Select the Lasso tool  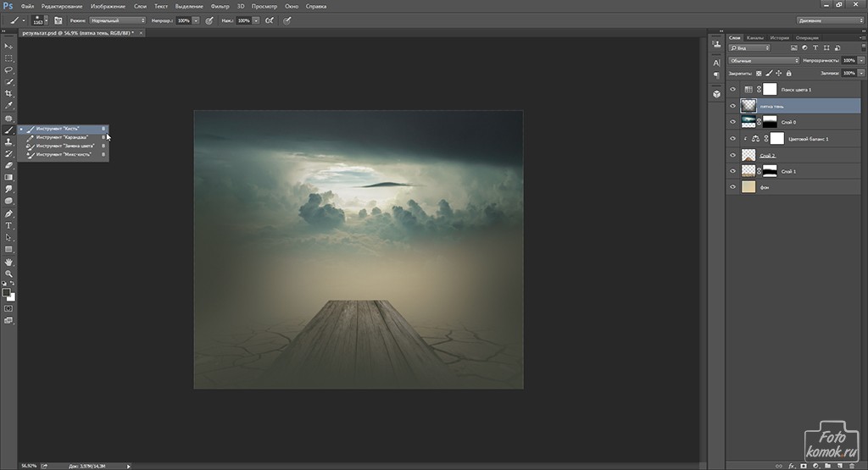pyautogui.click(x=9, y=69)
